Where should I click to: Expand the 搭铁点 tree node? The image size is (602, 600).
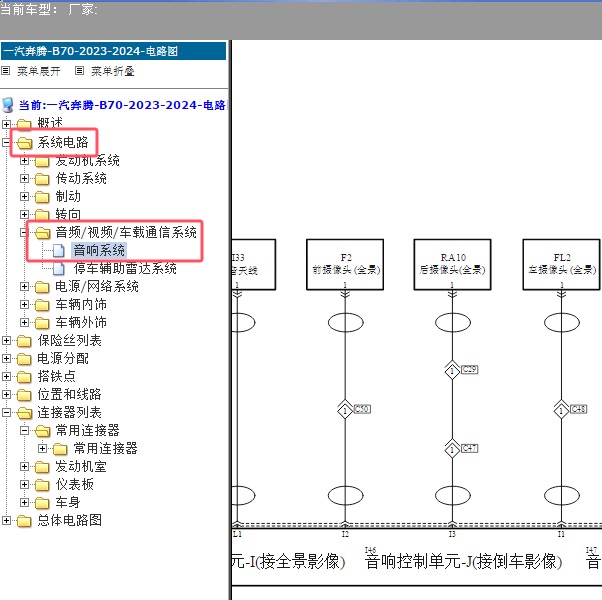pyautogui.click(x=6, y=377)
